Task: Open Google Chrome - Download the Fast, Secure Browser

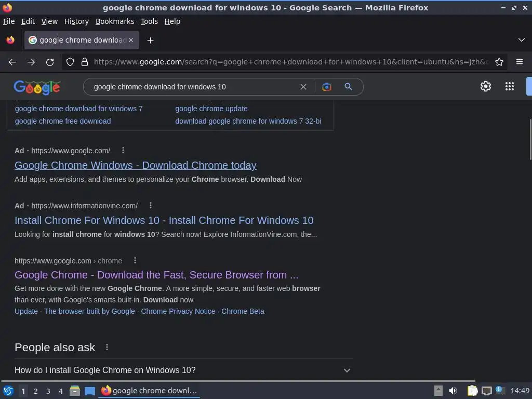Action: (x=156, y=275)
